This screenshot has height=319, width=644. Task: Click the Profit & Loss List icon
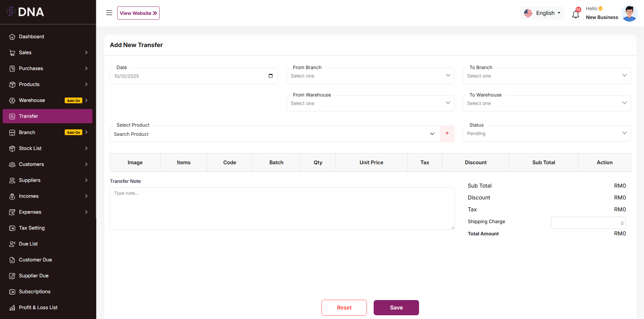tap(12, 307)
